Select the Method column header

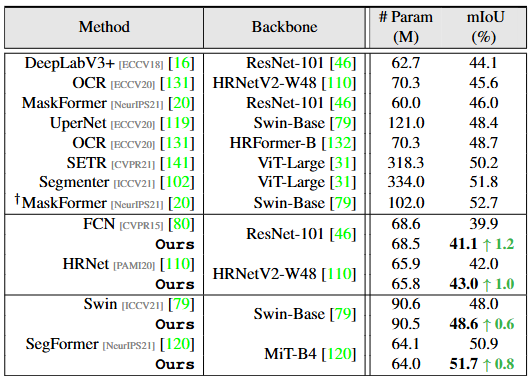click(x=104, y=27)
